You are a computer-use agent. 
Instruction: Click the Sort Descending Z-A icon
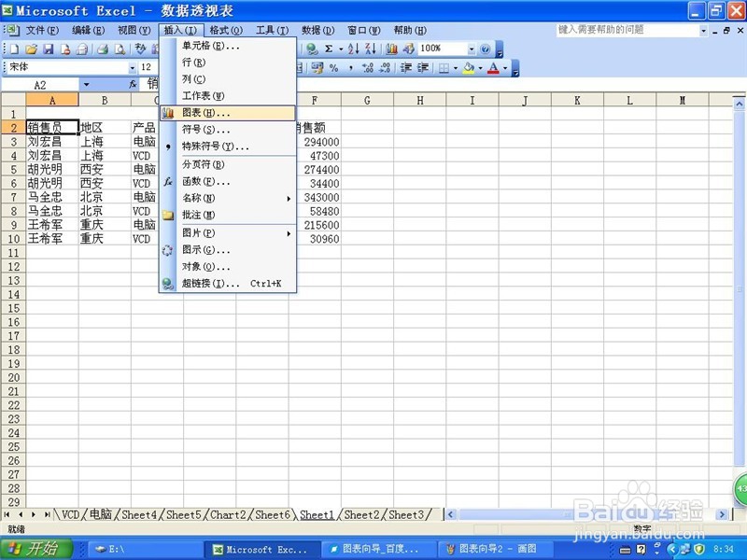(371, 49)
